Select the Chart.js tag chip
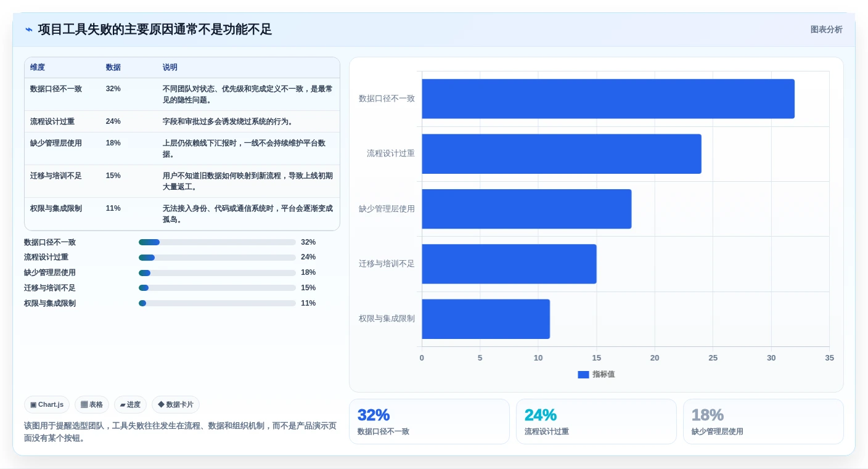The image size is (868, 469). coord(47,404)
